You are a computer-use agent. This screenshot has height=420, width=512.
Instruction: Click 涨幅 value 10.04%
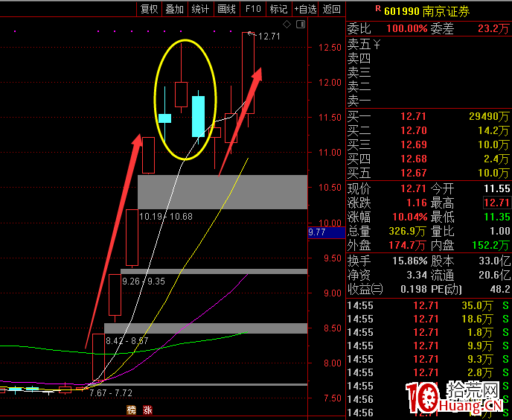(x=409, y=217)
